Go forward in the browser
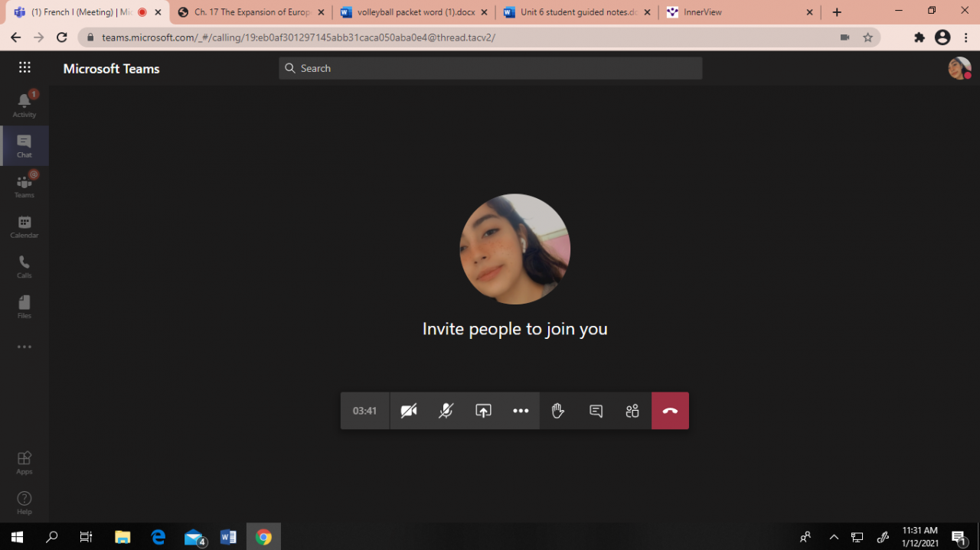 click(39, 37)
